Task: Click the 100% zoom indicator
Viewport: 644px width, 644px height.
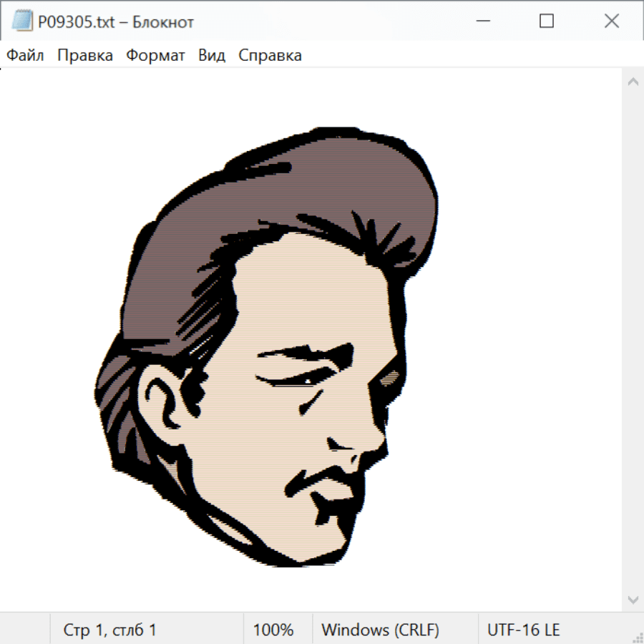Action: point(273,630)
